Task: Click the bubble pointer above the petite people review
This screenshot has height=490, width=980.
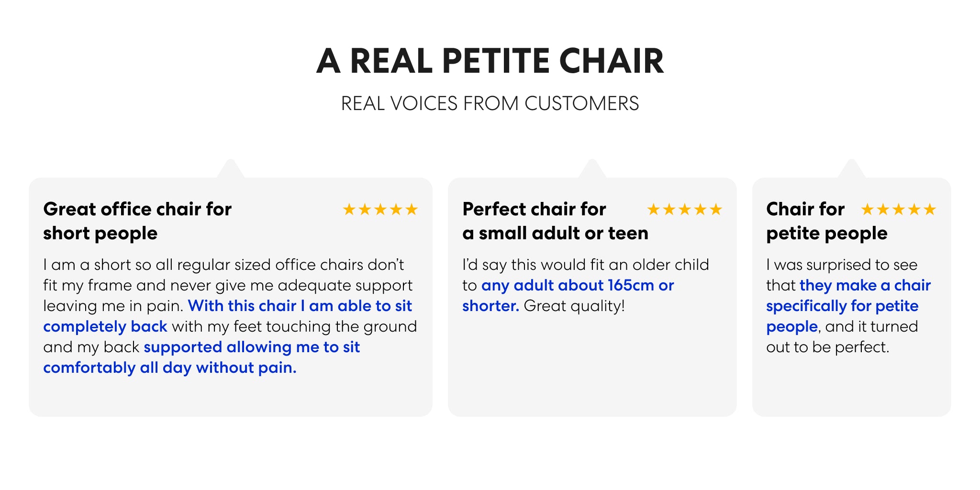Action: click(x=851, y=169)
